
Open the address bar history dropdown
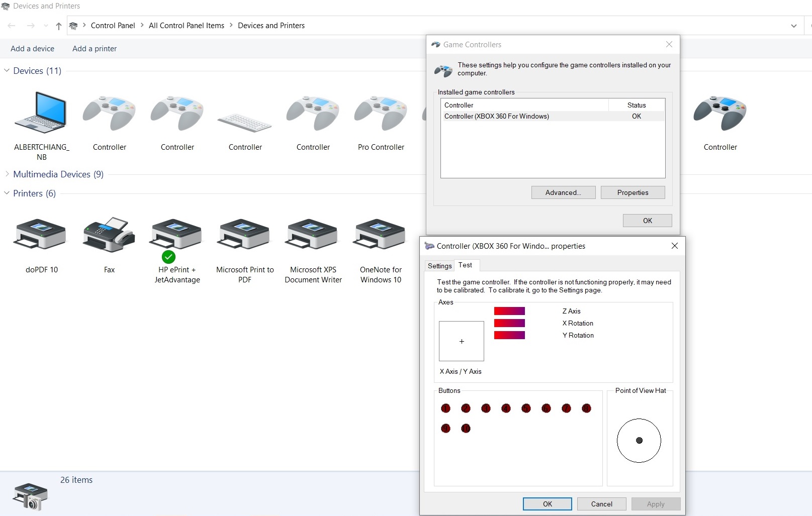pos(793,26)
